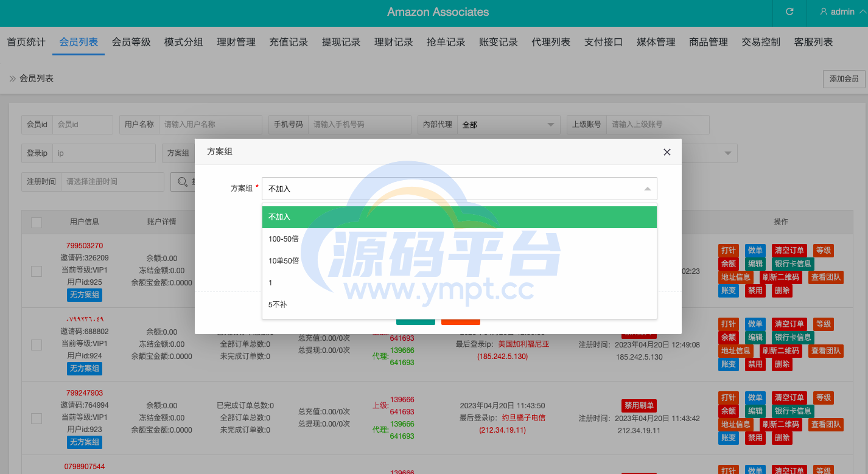Go to the 理财管理 tab
Viewport: 868px width, 474px height.
pyautogui.click(x=236, y=42)
